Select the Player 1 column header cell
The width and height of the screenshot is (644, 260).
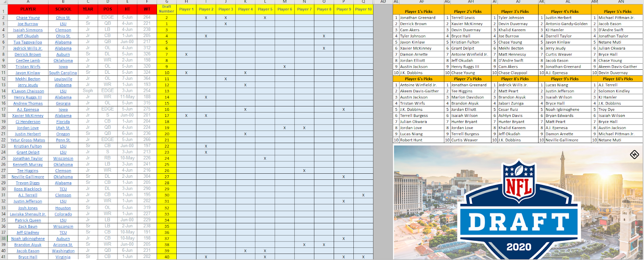tap(186, 9)
